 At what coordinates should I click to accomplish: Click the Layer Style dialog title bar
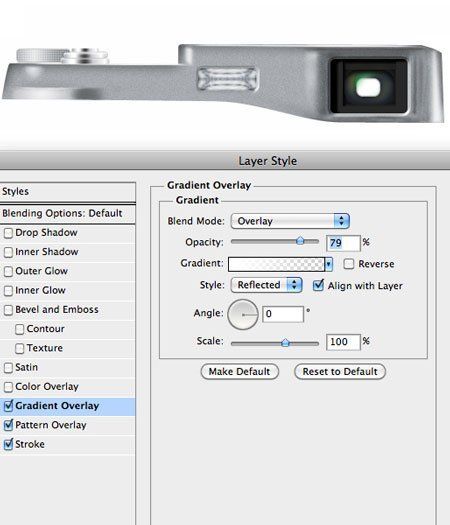[x=225, y=161]
